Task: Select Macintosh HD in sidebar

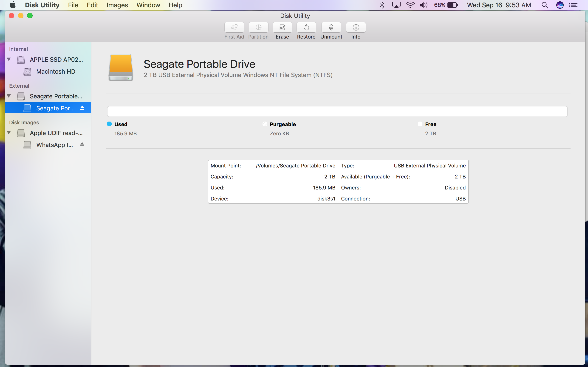Action: pos(55,72)
